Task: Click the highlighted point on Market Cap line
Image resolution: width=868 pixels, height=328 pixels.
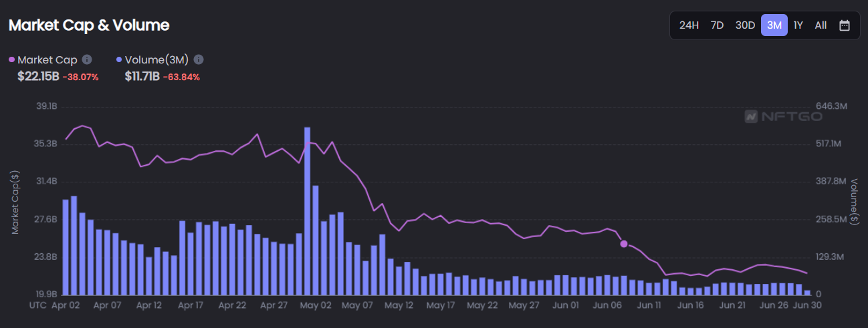Action: 624,244
